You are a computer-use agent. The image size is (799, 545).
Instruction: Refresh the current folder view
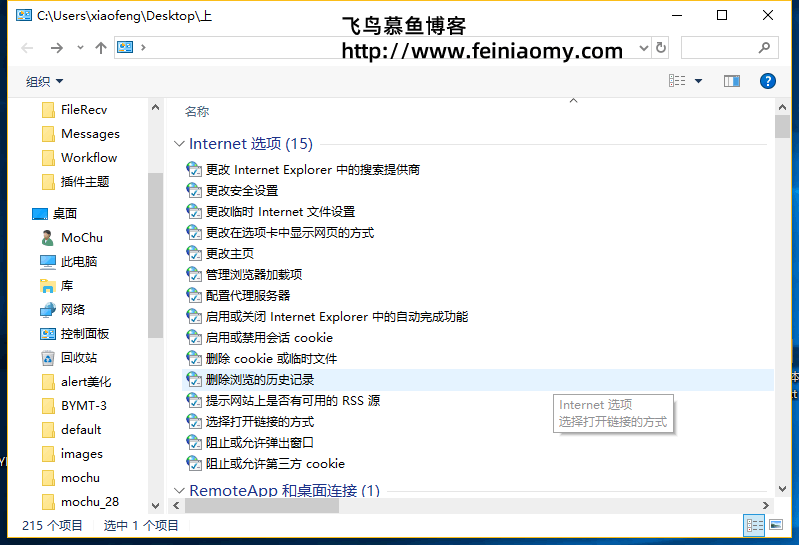coord(660,48)
